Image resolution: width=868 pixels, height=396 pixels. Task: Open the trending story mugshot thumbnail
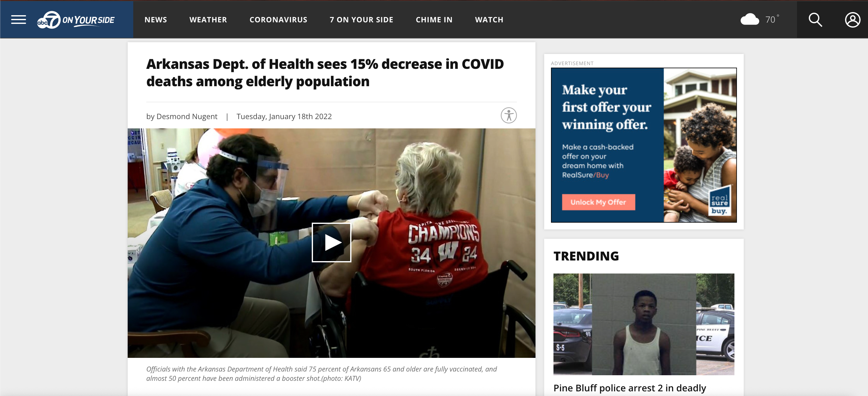[644, 324]
